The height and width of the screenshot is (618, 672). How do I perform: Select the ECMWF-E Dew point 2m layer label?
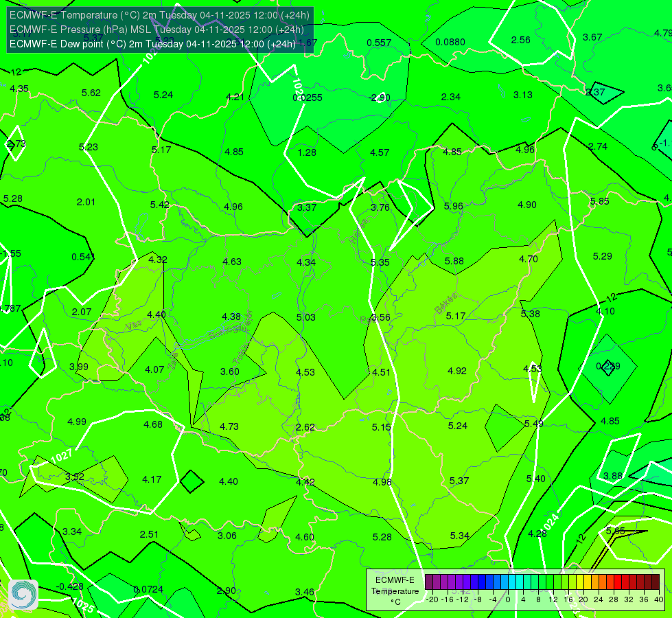pyautogui.click(x=152, y=44)
